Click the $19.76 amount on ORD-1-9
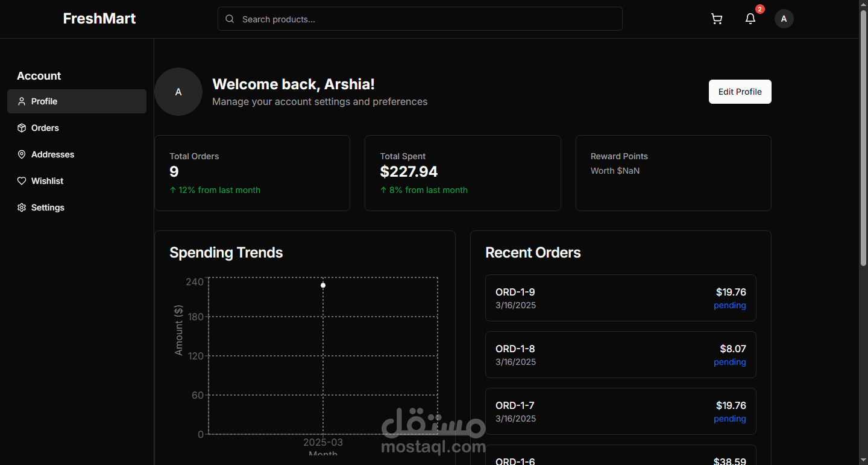The height and width of the screenshot is (465, 868). (731, 292)
